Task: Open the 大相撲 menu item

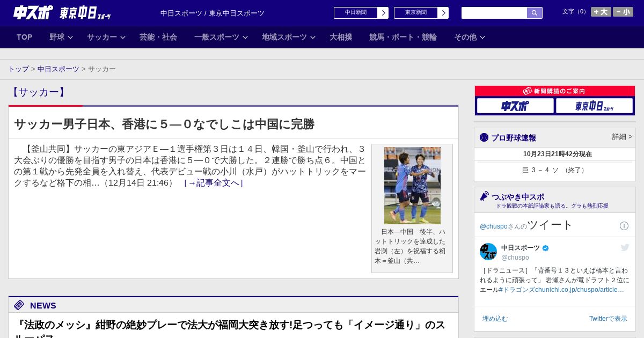Action: 341,37
